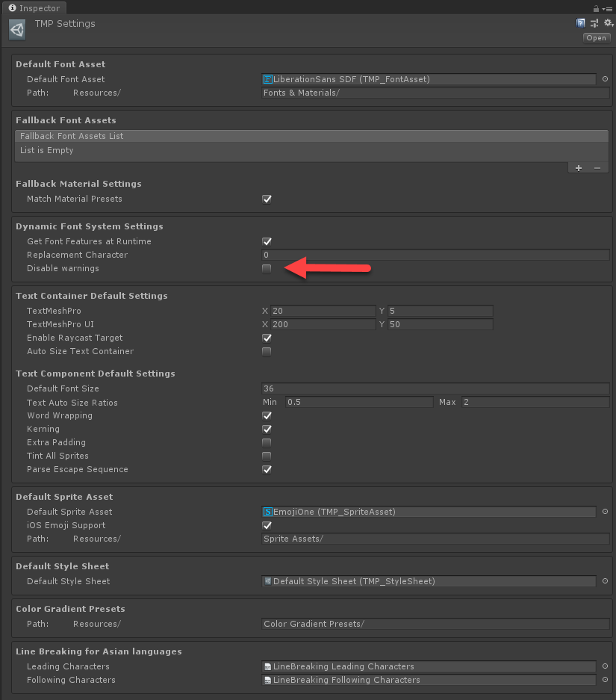This screenshot has width=616, height=700.
Task: Click the presets slider icon
Action: (x=594, y=23)
